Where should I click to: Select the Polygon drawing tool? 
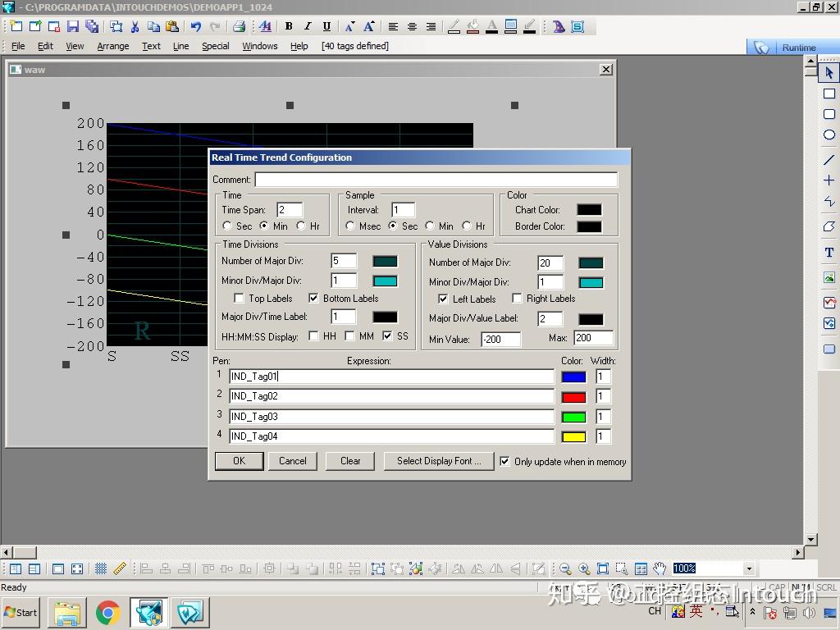click(829, 226)
